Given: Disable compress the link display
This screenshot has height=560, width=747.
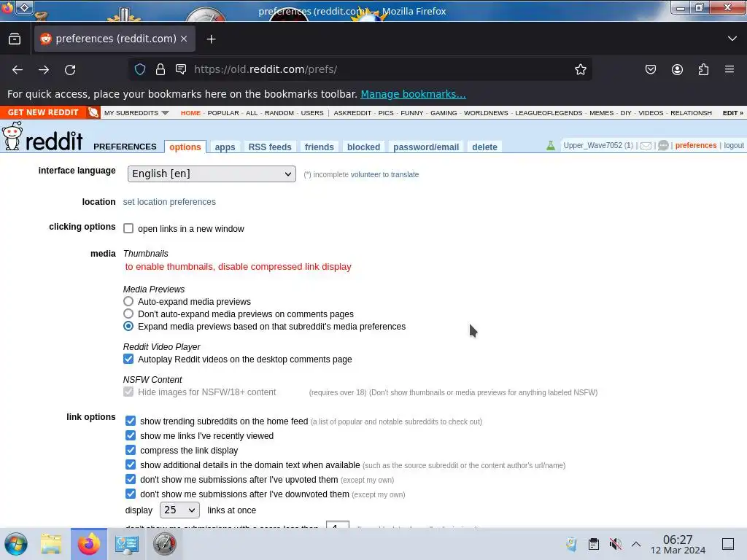Looking at the screenshot, I should click(x=131, y=450).
